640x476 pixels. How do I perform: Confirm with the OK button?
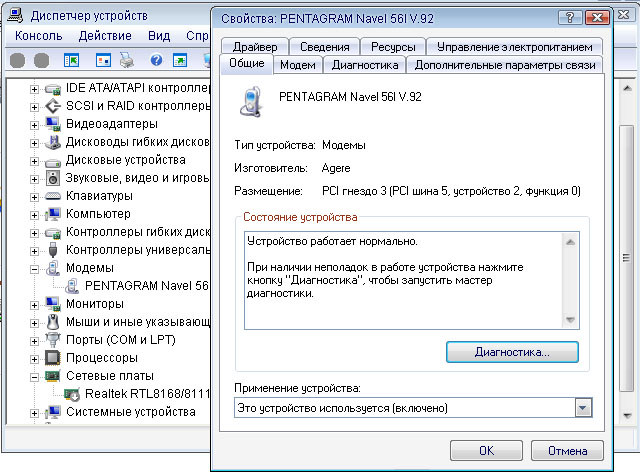487,451
